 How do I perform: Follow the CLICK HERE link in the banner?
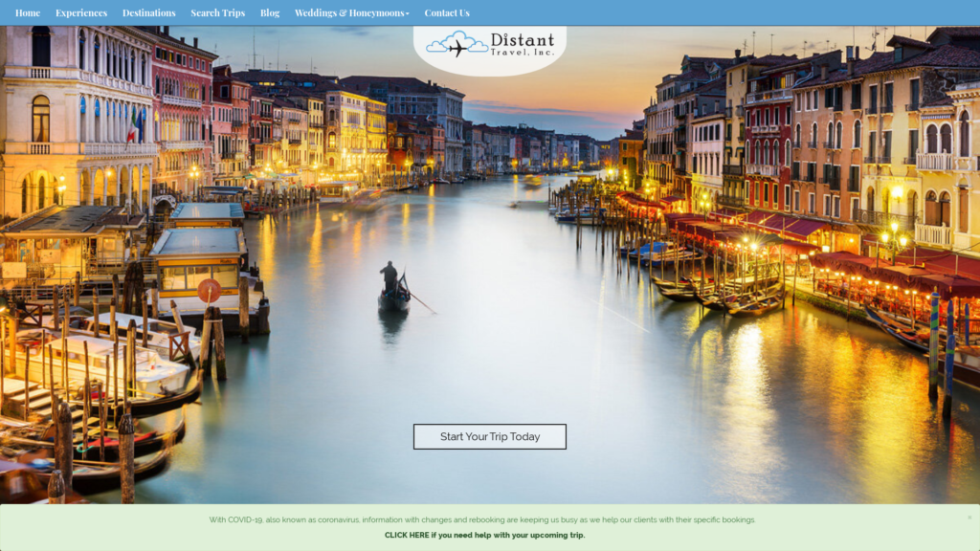pos(407,535)
